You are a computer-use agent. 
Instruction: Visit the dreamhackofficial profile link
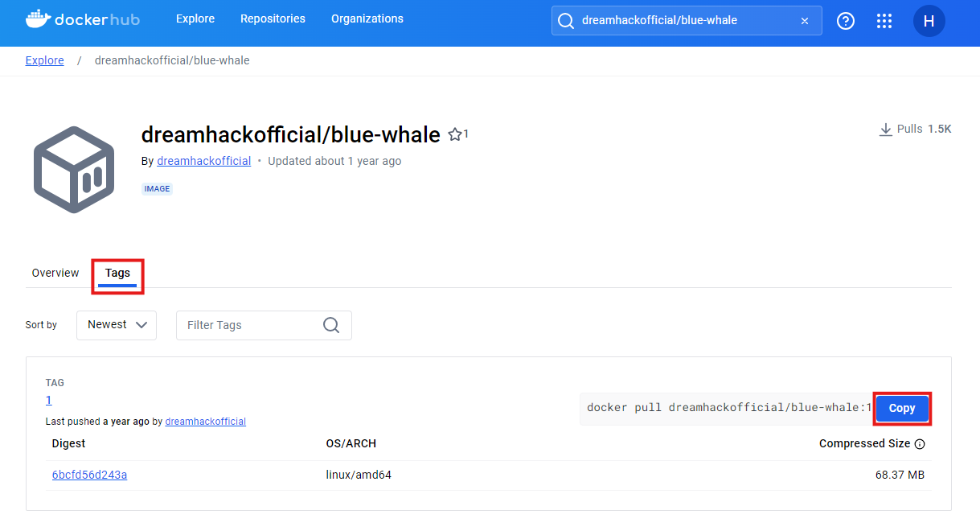coord(203,161)
